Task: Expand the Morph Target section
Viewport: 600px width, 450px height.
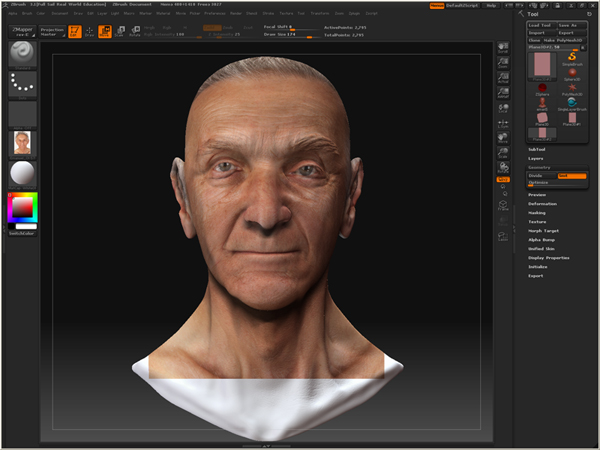Action: [x=543, y=230]
